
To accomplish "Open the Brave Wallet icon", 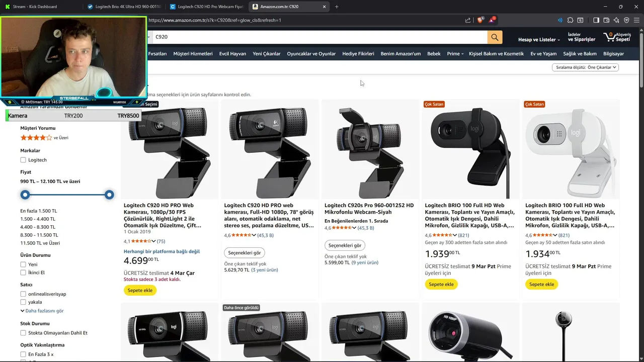I will tap(606, 20).
